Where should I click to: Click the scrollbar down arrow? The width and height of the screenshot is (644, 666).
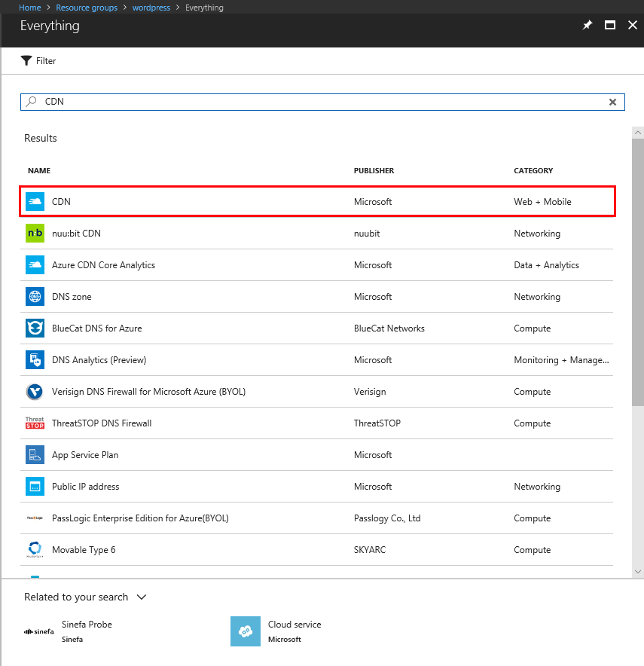click(x=638, y=571)
